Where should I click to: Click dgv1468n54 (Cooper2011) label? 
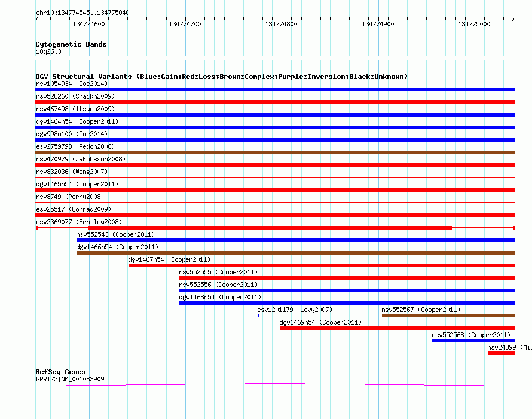pos(220,297)
